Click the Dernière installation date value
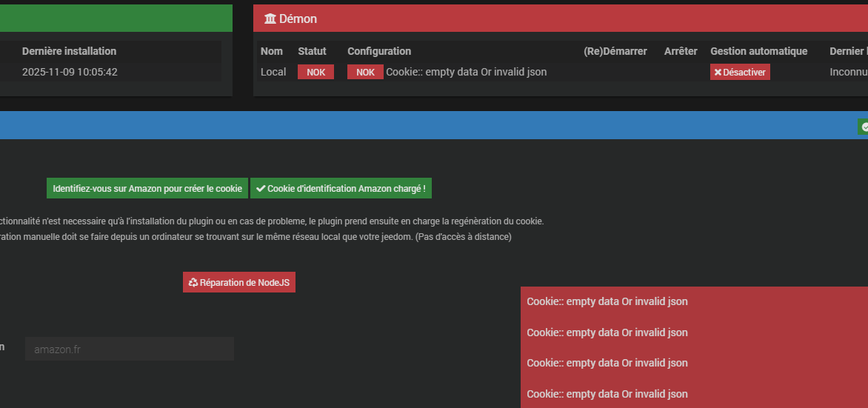The height and width of the screenshot is (408, 868). pos(70,73)
